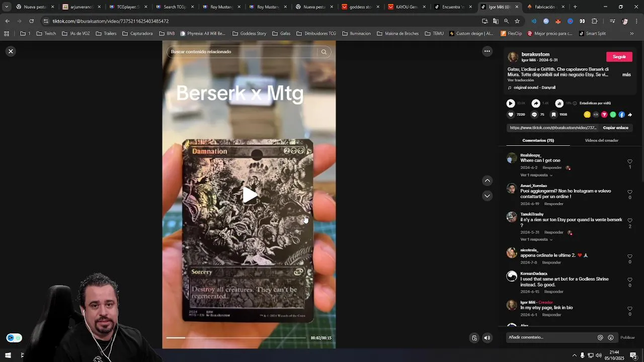Select the Comentarios (75) tab
644x362 pixels.
[538, 140]
